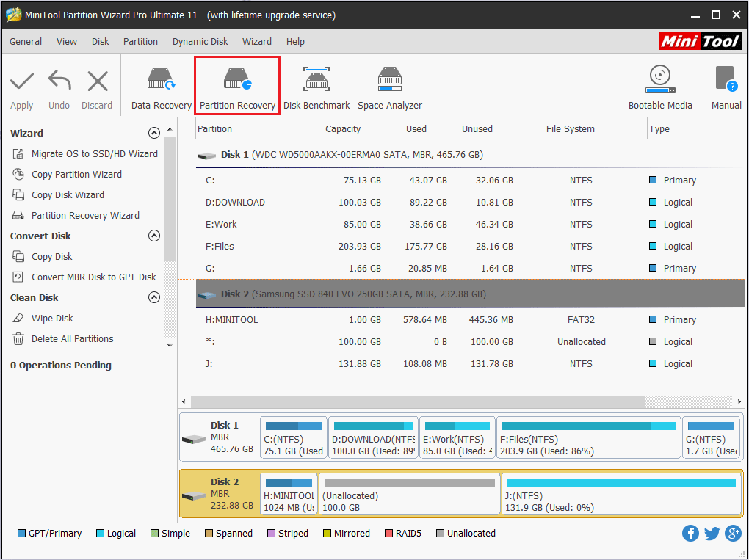Click the Disk 1 drive icon in partition list
Viewport: 749px width, 560px height.
[207, 156]
